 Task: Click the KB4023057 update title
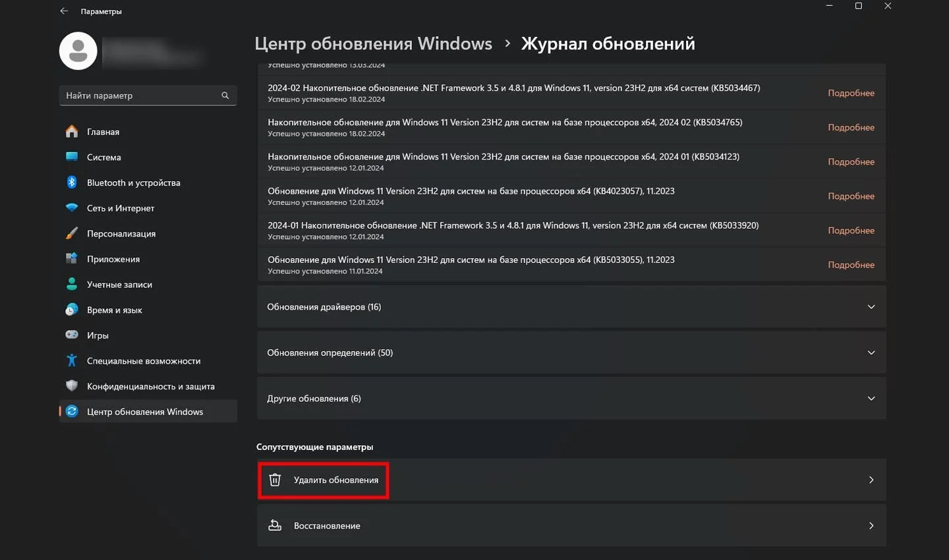pos(471,191)
